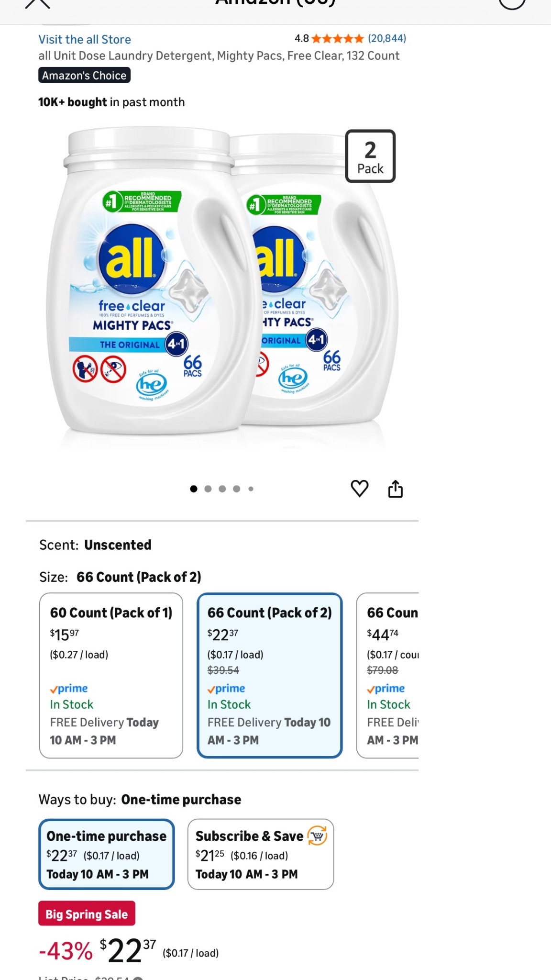Tap the Big Spring Sale badge
The image size is (551, 980).
87,913
